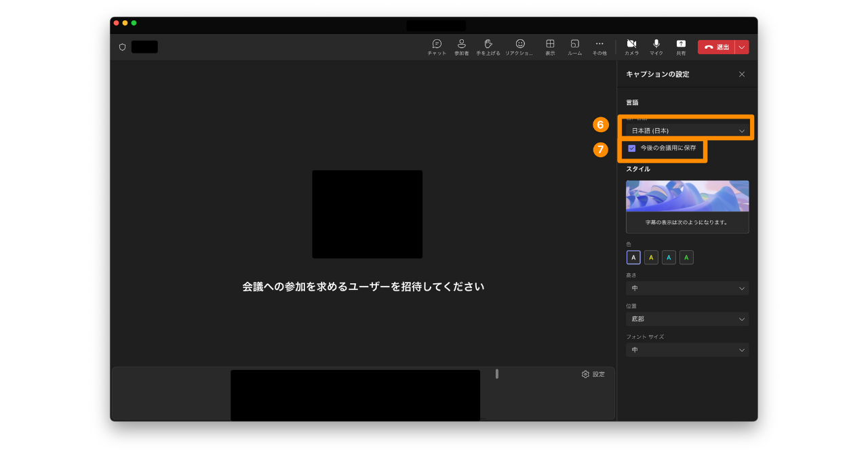Screen dimensions: 868x454
Task: Uncheck 今後の会議用に保存 checkbox
Action: 632,148
